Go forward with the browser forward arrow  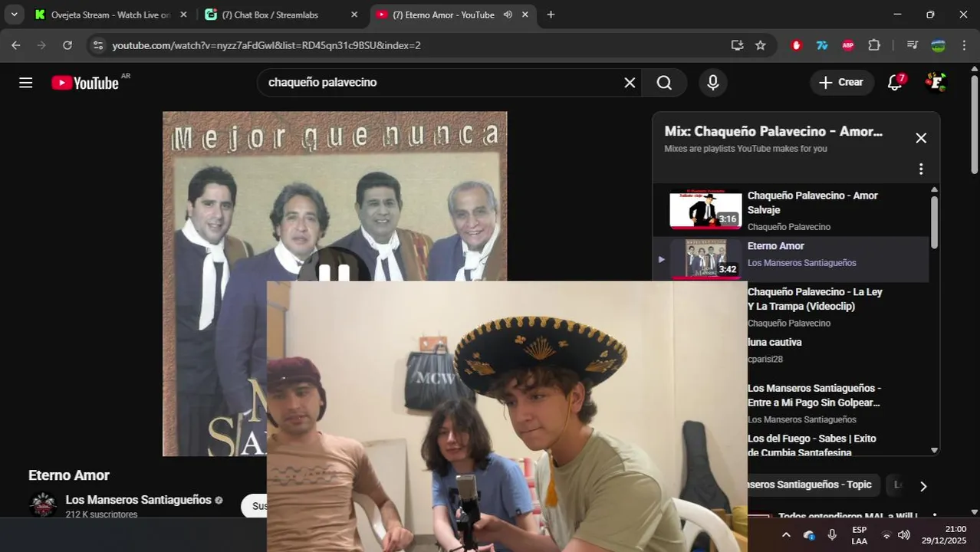[41, 45]
